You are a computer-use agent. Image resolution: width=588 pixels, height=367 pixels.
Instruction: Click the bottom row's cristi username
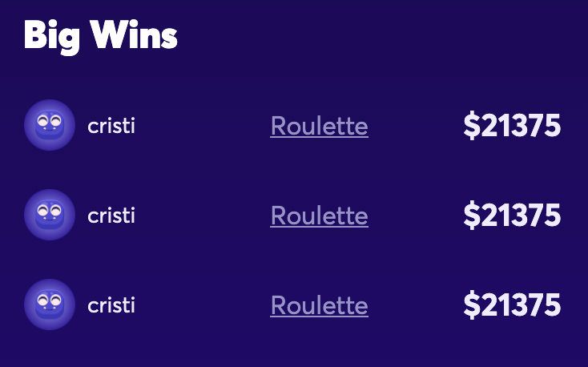(x=111, y=305)
